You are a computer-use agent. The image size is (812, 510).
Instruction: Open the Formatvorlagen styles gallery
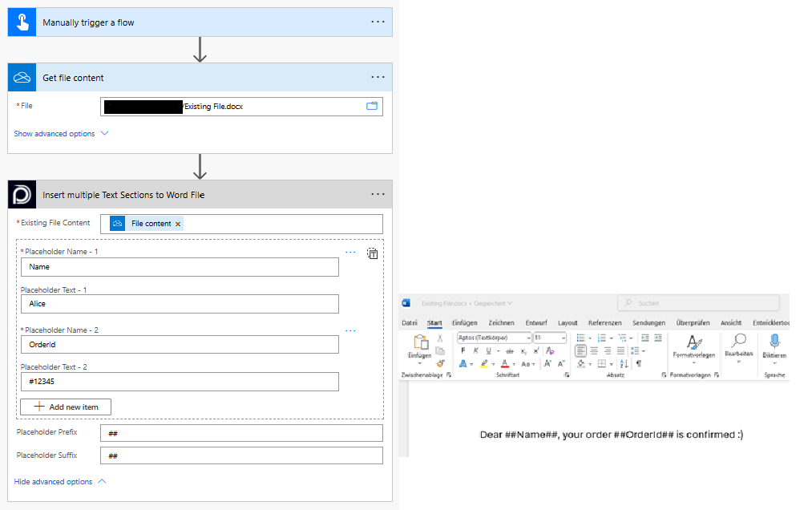pyautogui.click(x=693, y=346)
